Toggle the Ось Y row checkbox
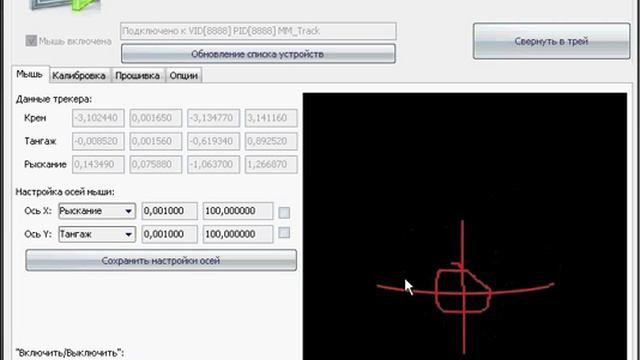Viewport: 640px width, 360px height. point(284,233)
